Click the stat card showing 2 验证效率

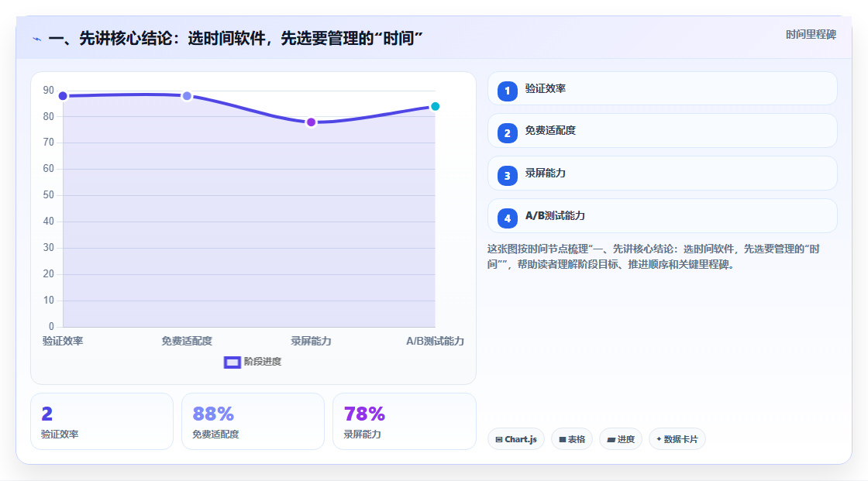coord(102,421)
